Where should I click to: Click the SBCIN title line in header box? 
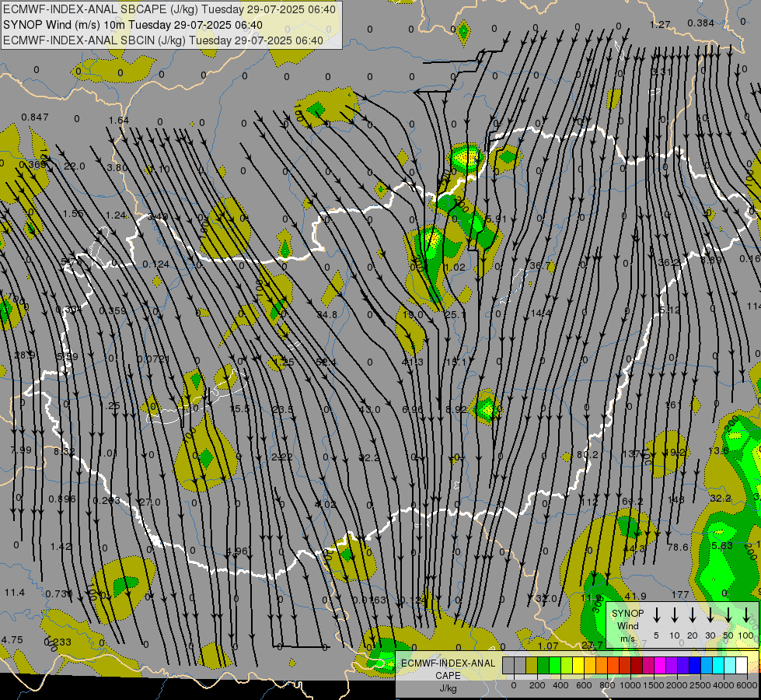(163, 40)
